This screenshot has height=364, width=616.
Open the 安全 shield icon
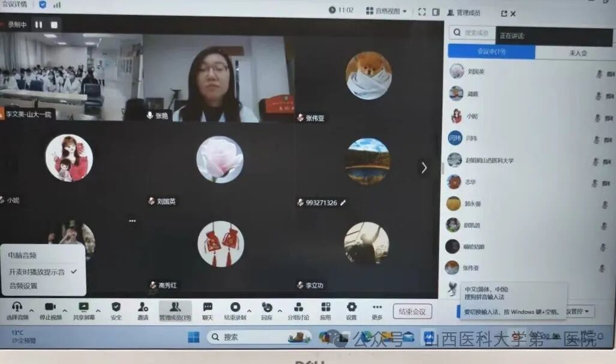tap(116, 306)
